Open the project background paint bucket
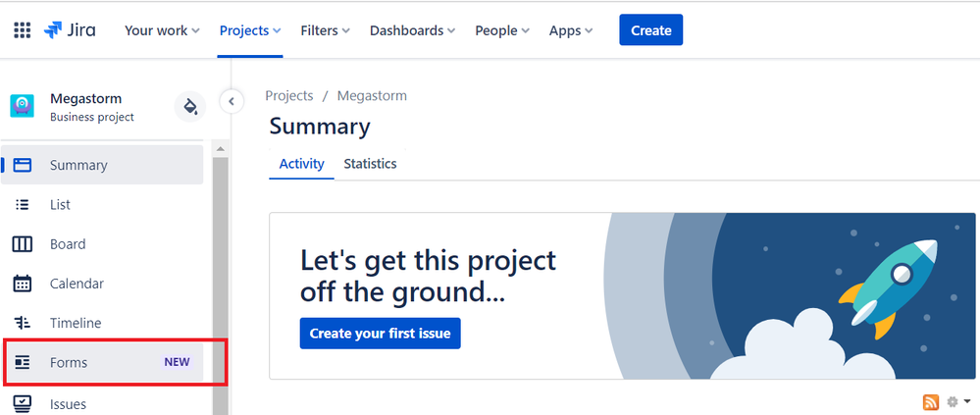Screen dimensions: 980x415 point(190,106)
